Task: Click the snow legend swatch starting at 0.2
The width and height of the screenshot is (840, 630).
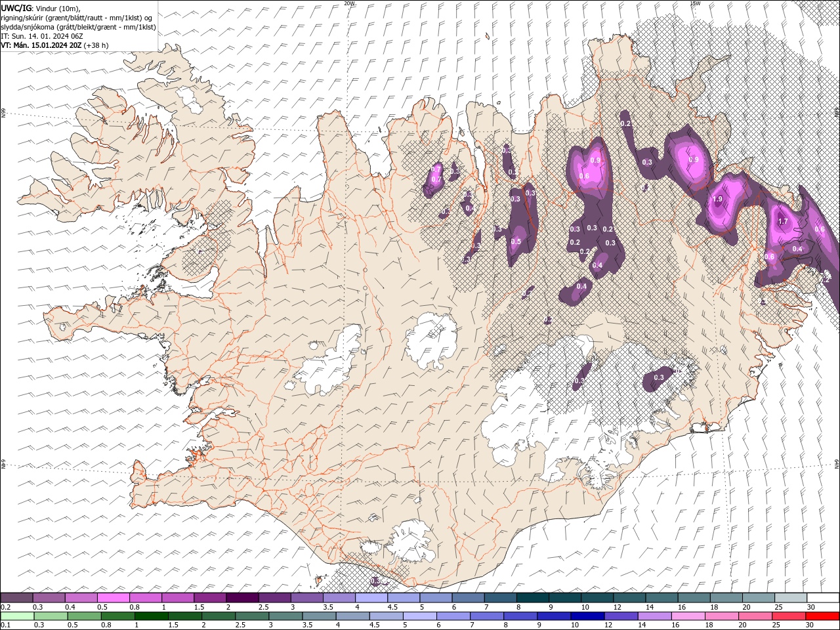Action: click(x=16, y=597)
